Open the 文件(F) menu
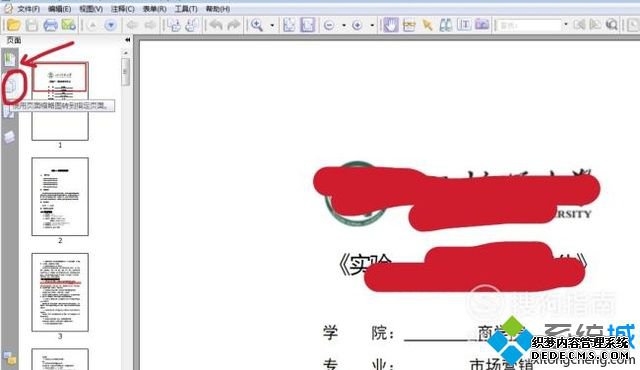640x370 pixels. coord(28,9)
